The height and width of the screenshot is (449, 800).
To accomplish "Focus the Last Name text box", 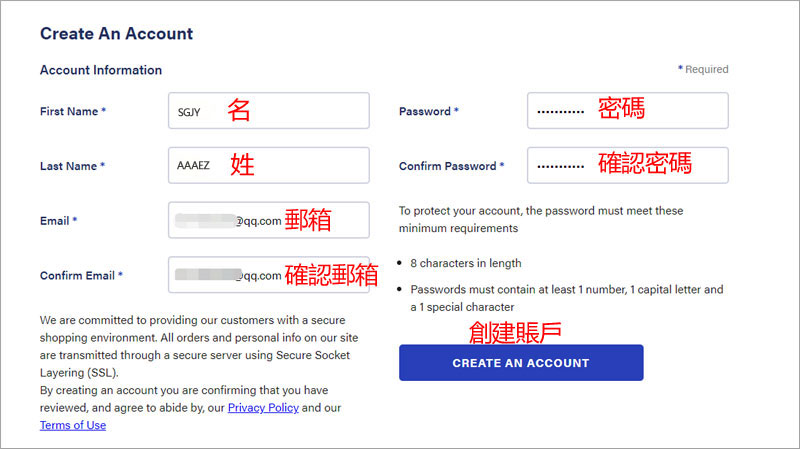I will (268, 166).
